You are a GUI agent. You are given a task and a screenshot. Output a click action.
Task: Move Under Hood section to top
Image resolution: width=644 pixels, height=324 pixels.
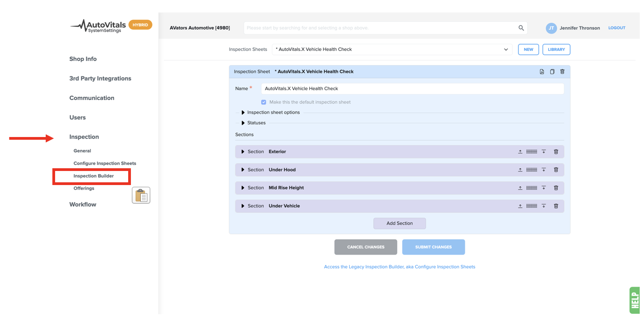520,170
